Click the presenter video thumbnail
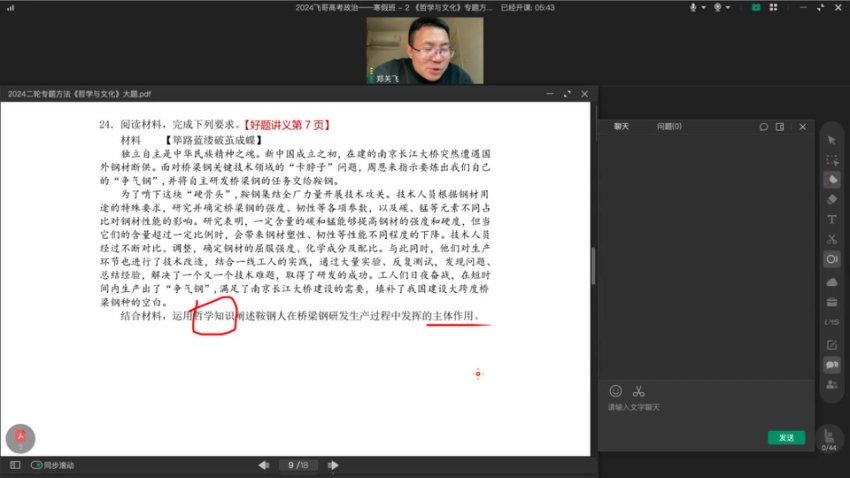 click(424, 50)
